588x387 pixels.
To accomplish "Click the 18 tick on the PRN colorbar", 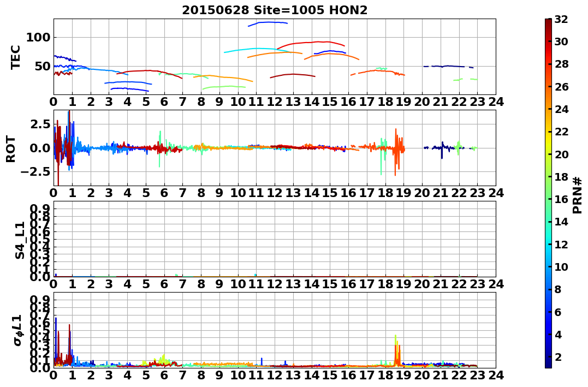I will pos(561,177).
